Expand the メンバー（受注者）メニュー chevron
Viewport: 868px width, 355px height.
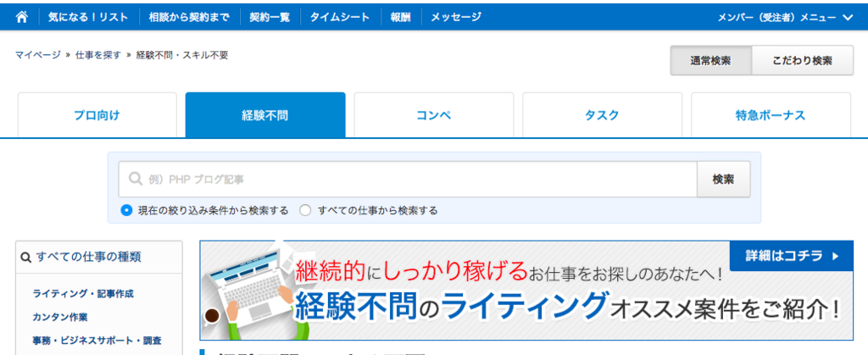(x=848, y=17)
